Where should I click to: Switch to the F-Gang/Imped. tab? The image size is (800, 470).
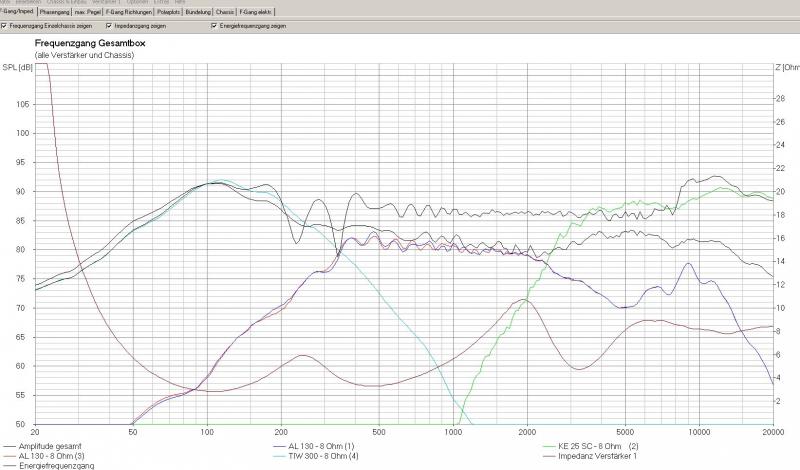click(x=17, y=11)
